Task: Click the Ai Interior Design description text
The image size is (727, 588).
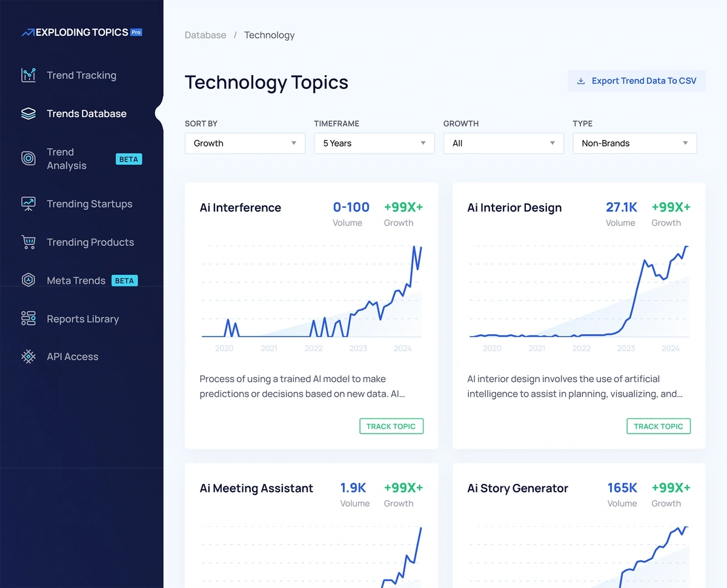Action: click(x=575, y=386)
